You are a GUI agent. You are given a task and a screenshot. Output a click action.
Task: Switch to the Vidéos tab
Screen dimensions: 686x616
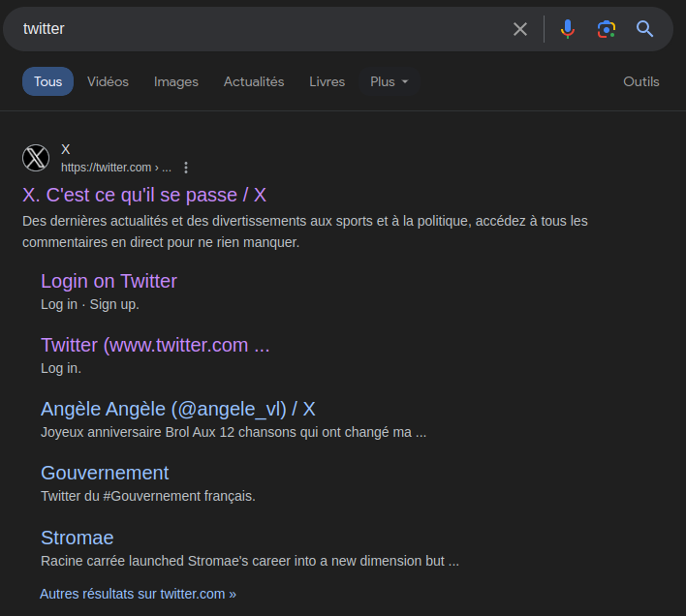click(x=108, y=81)
